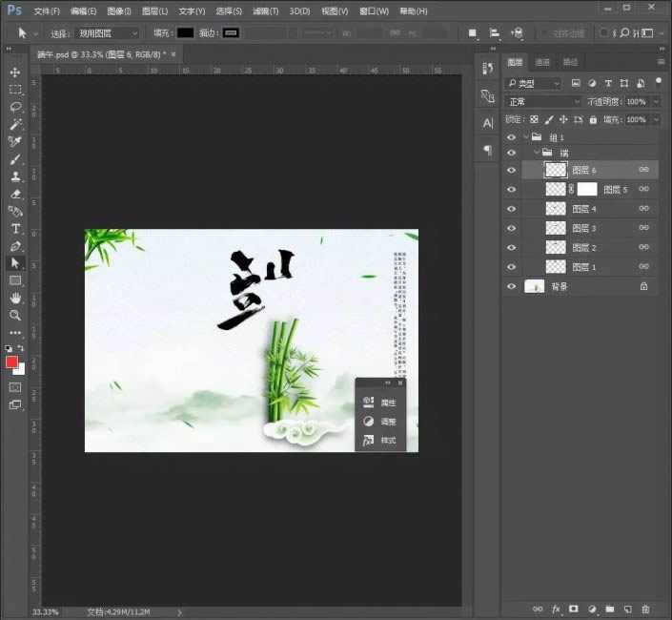The width and height of the screenshot is (672, 620).
Task: Select the Lasso tool
Action: tap(15, 107)
